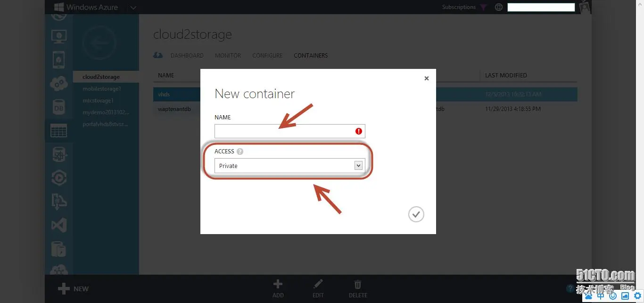Click the help question mark in bottom bar

[570, 288]
